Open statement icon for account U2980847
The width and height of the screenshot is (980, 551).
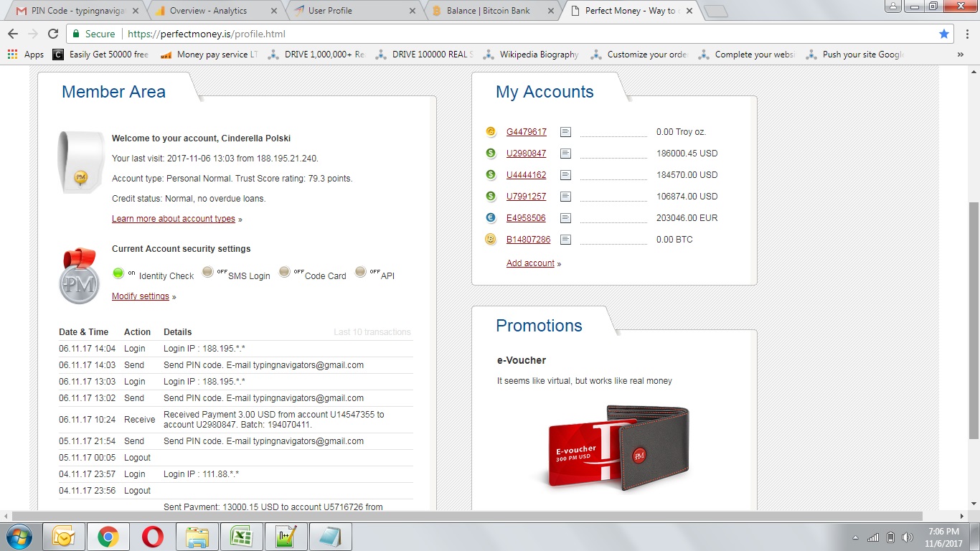(566, 154)
